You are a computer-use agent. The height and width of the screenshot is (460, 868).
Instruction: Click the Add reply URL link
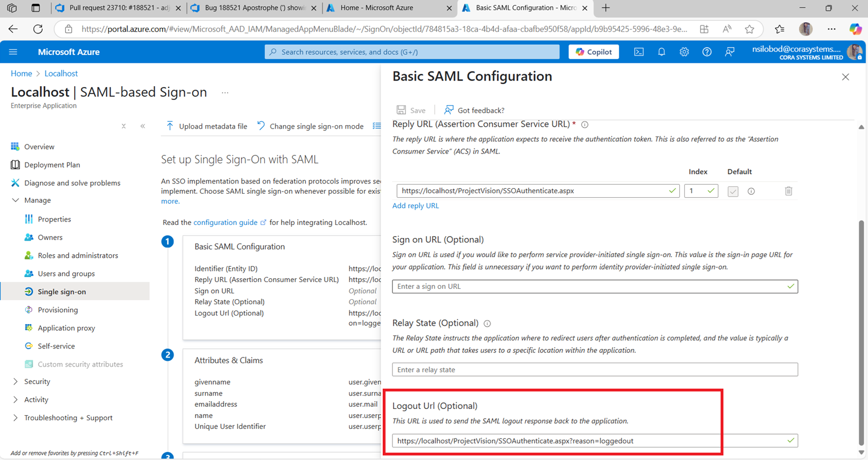coord(416,206)
